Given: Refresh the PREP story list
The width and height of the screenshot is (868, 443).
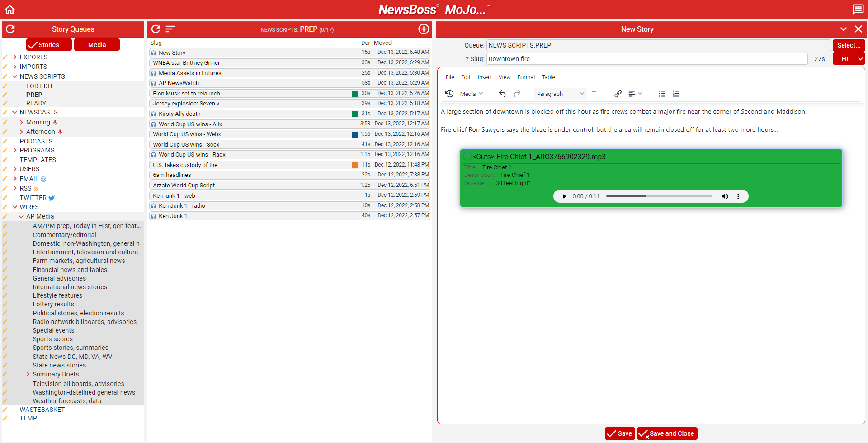Looking at the screenshot, I should (156, 29).
